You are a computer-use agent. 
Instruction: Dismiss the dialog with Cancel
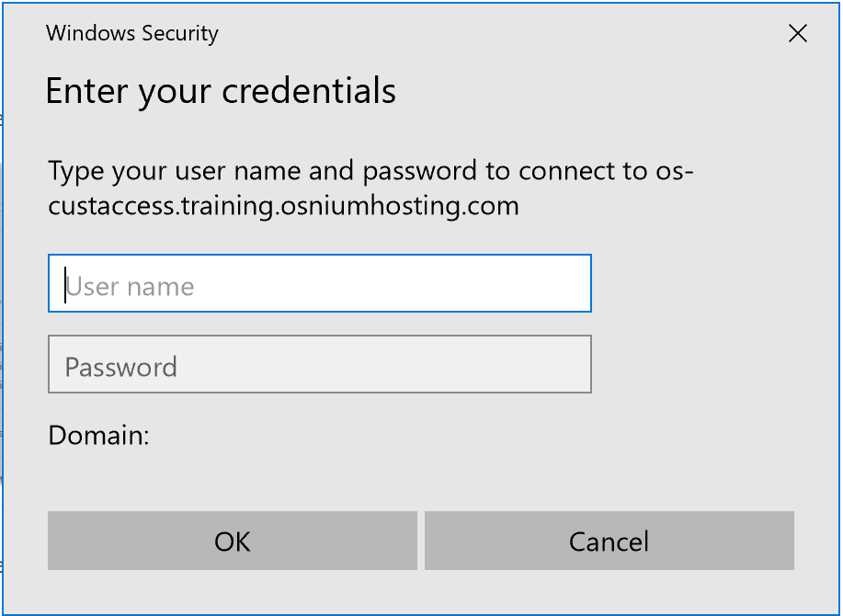pos(608,541)
